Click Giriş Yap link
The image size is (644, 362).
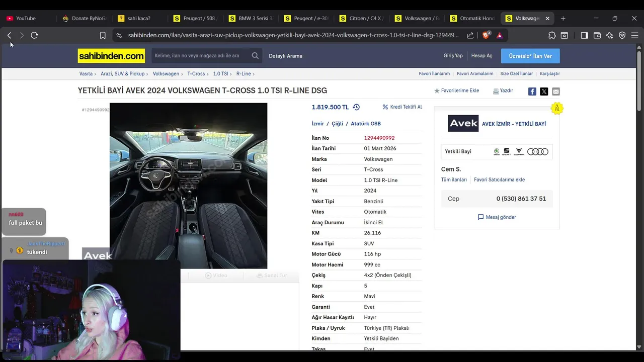point(453,56)
